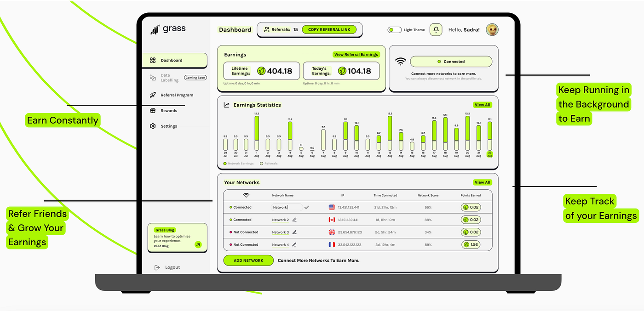644x311 pixels.
Task: Click View All in Earnings Statistics
Action: click(x=483, y=105)
